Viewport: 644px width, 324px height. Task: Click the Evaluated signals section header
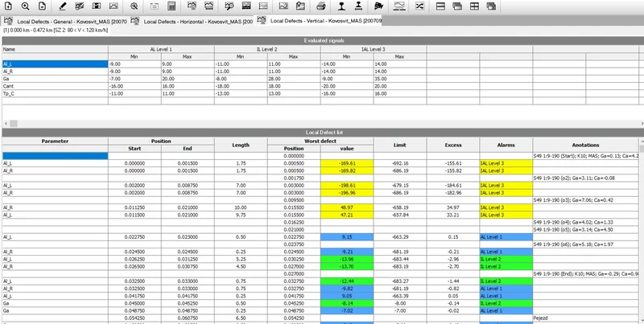(x=323, y=41)
